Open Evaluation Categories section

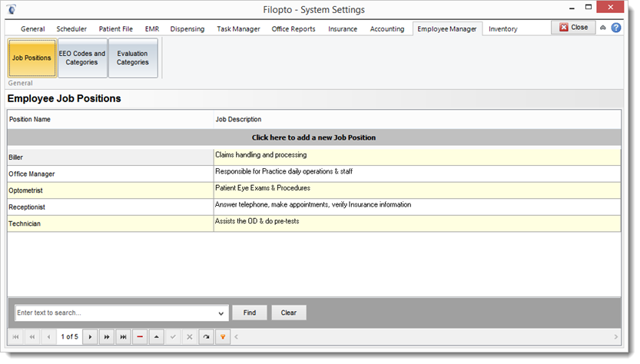click(x=133, y=58)
